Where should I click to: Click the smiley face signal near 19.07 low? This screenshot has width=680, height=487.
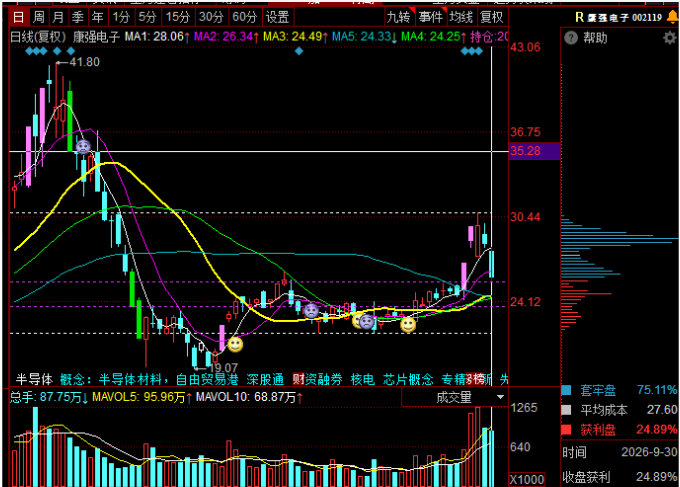click(235, 345)
